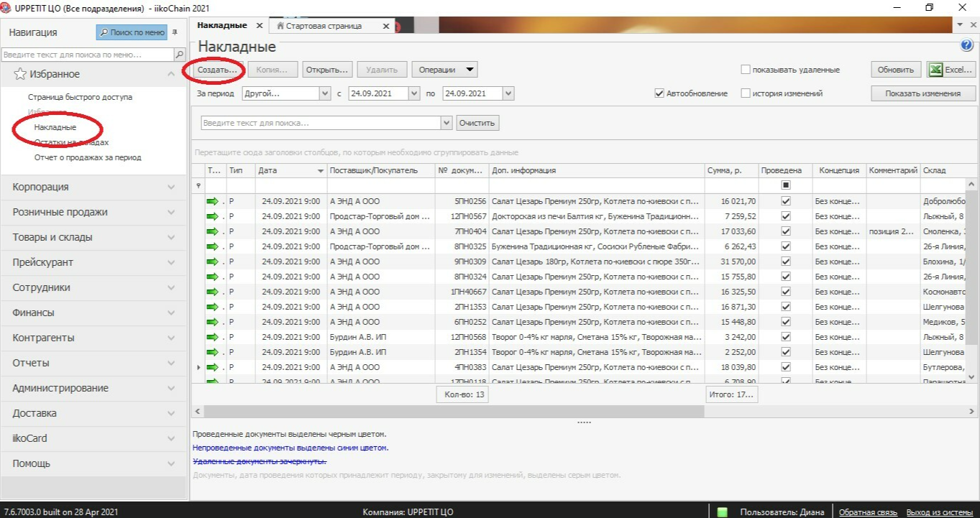This screenshot has width=980, height=518.
Task: Close the Накладные tab with its X
Action: pos(260,26)
